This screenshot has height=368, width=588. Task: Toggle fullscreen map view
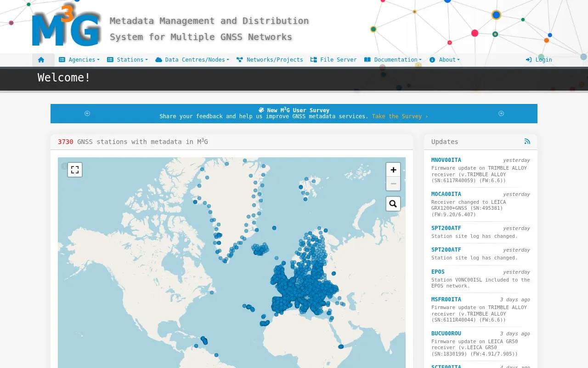(x=75, y=170)
